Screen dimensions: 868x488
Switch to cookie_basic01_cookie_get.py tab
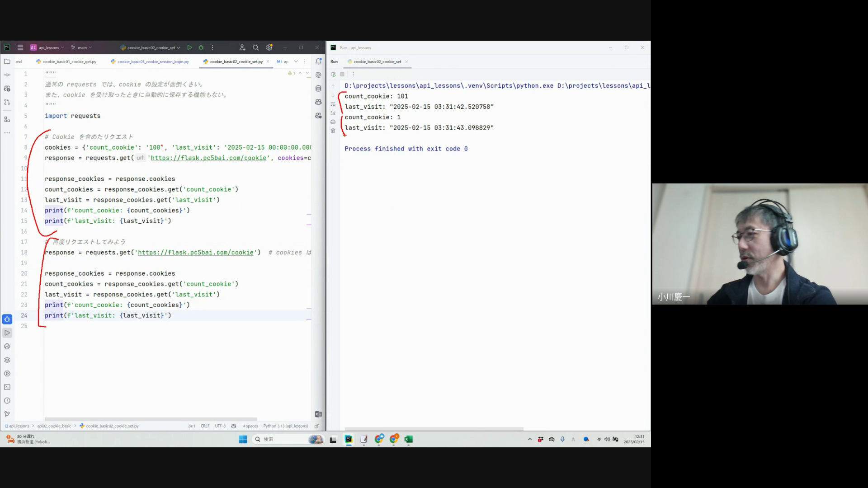click(x=69, y=61)
